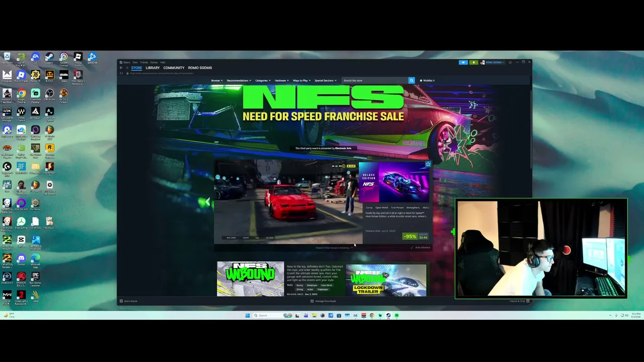The width and height of the screenshot is (644, 362).
Task: Open the ROMO SODMG profile tab
Action: click(x=200, y=68)
